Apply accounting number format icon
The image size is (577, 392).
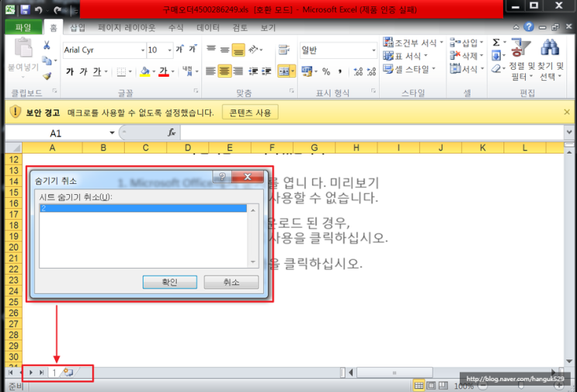click(x=306, y=71)
